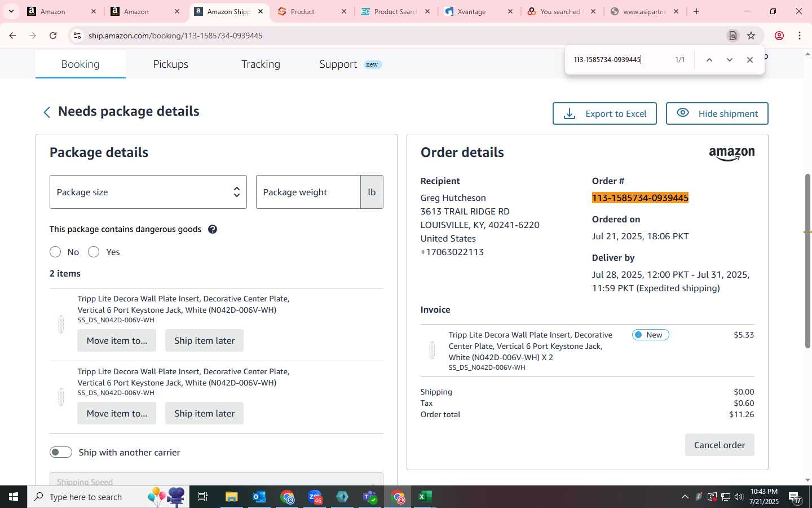
Task: Click Package weight input field
Action: [x=308, y=192]
